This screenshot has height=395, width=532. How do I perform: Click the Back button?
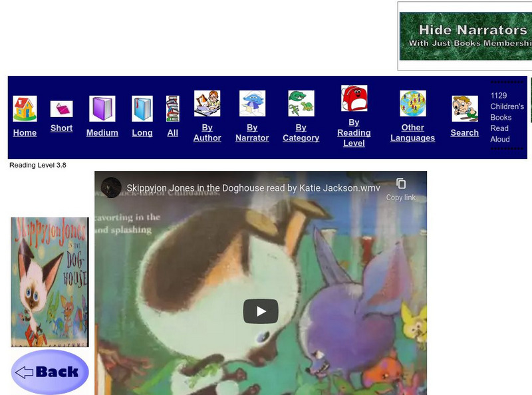[50, 372]
